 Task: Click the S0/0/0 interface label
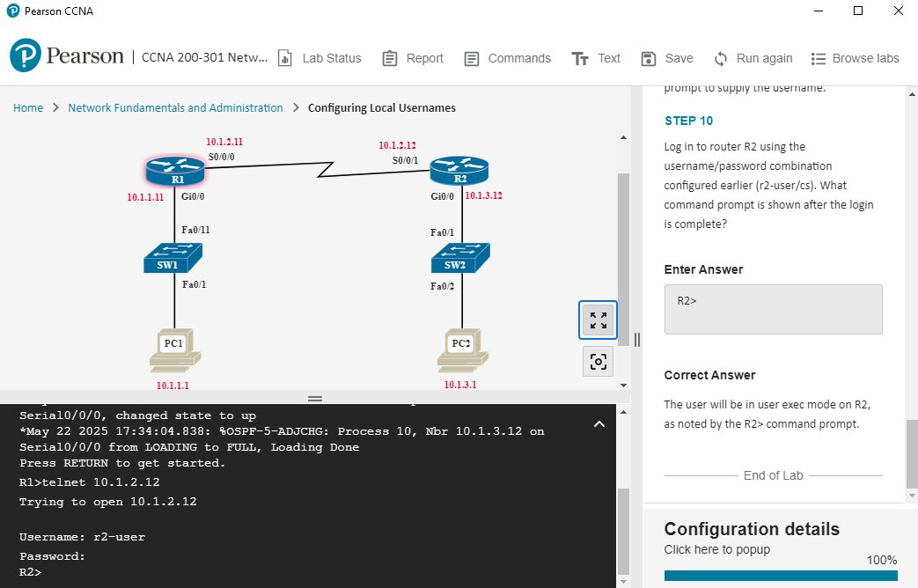click(221, 157)
